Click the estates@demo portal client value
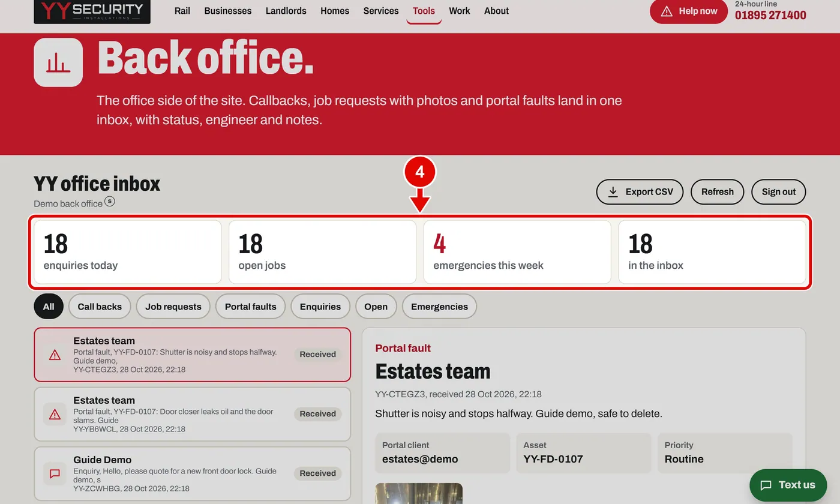The image size is (840, 504). point(420,460)
